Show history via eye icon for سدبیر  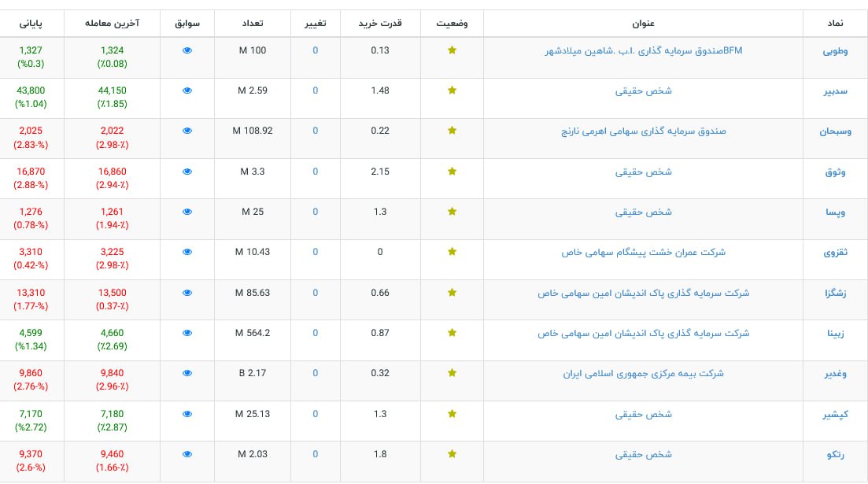tap(187, 91)
